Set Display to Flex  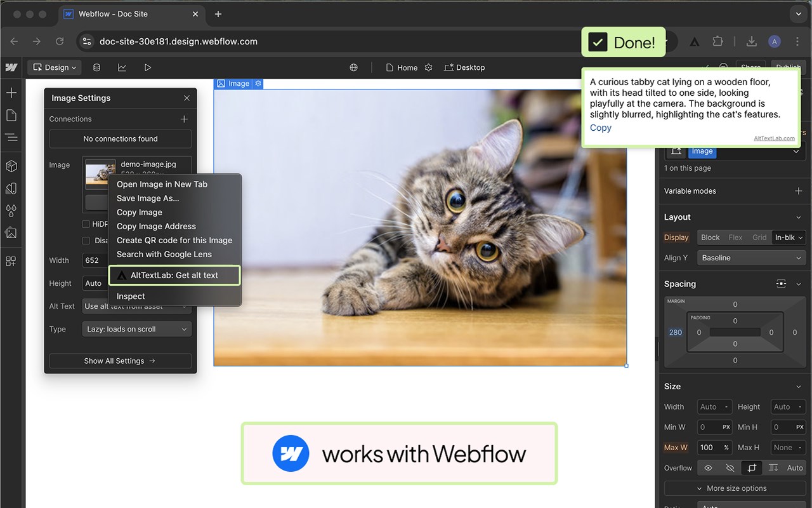click(x=735, y=237)
